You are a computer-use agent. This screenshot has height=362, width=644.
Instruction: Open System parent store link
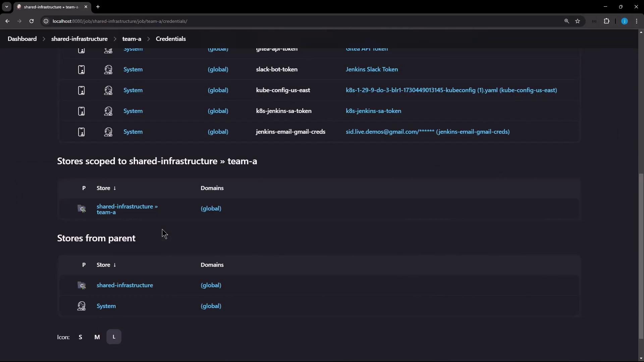pos(106,306)
